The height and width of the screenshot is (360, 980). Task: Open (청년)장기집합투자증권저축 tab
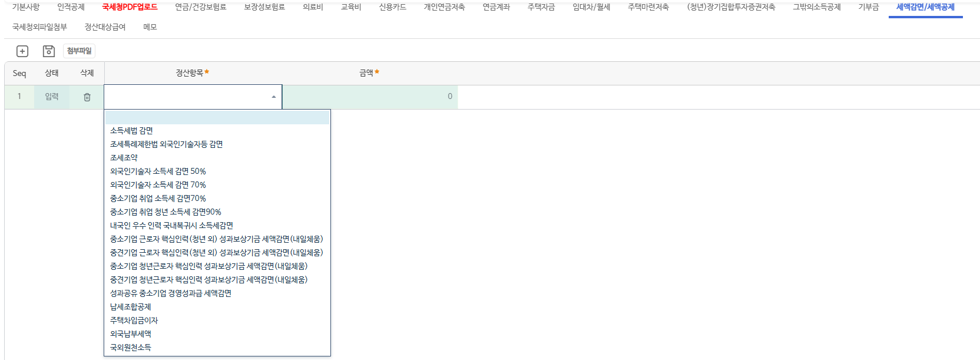point(731,7)
